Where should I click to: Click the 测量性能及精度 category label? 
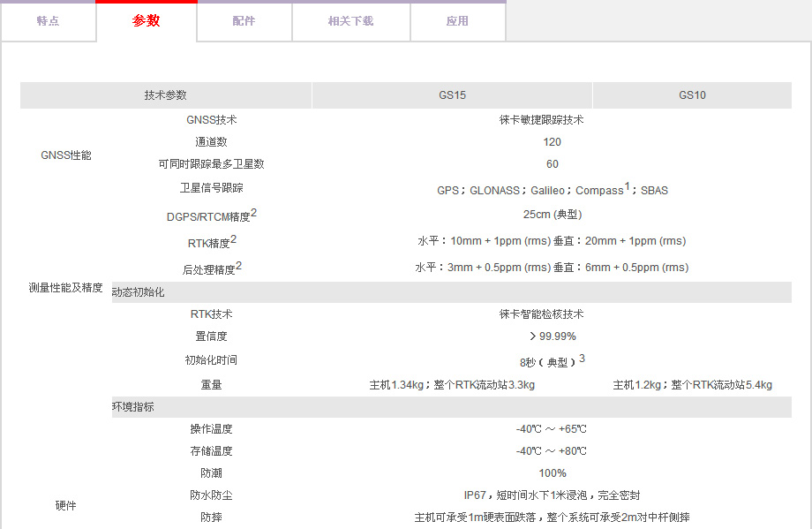(66, 288)
